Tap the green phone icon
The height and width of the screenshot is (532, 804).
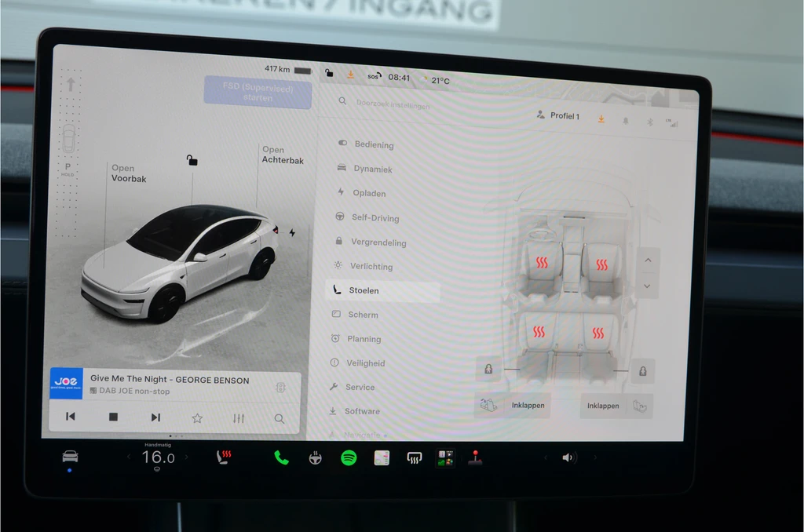coord(281,457)
